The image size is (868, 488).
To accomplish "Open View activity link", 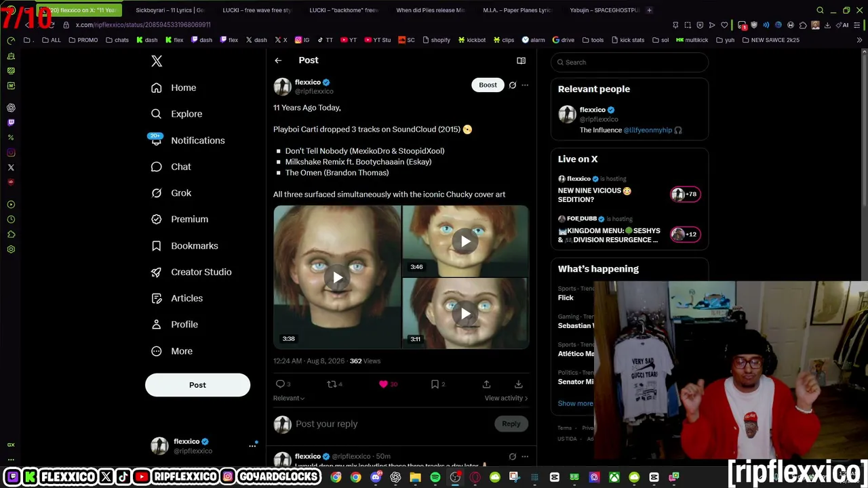I will 506,398.
